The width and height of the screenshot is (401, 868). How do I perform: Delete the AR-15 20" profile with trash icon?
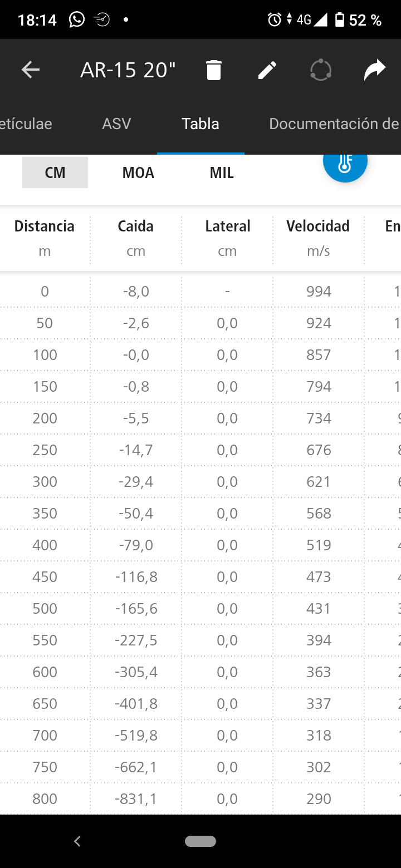[214, 71]
